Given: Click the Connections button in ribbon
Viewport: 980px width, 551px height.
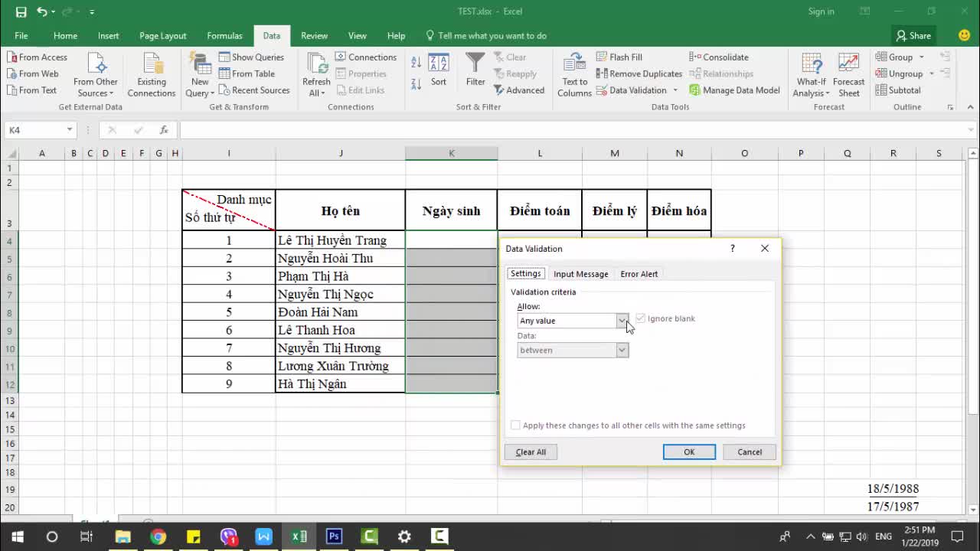Looking at the screenshot, I should (366, 57).
